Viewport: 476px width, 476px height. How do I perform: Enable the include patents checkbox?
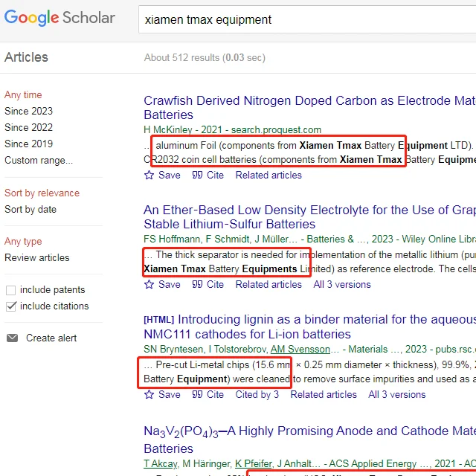pyautogui.click(x=10, y=290)
